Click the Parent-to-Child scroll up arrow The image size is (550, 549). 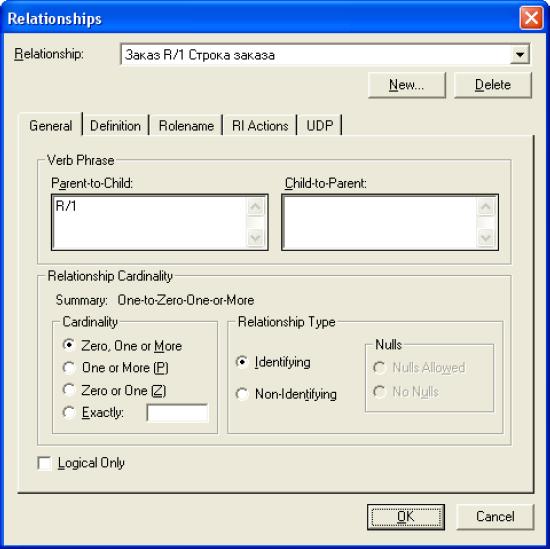point(255,207)
